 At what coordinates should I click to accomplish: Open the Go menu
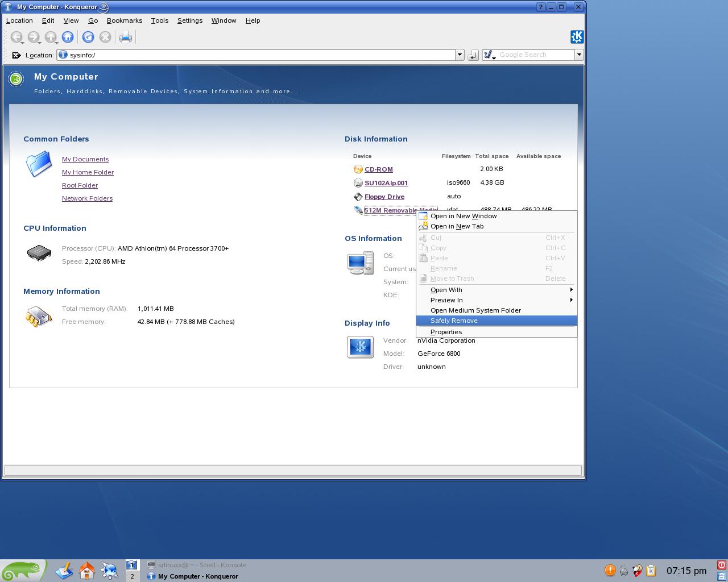click(x=93, y=20)
